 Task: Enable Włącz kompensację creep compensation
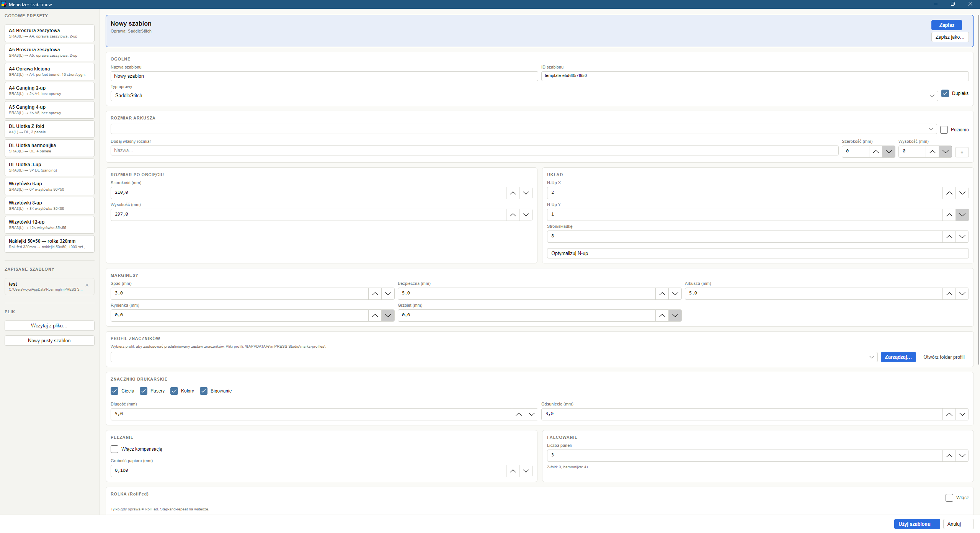[114, 449]
